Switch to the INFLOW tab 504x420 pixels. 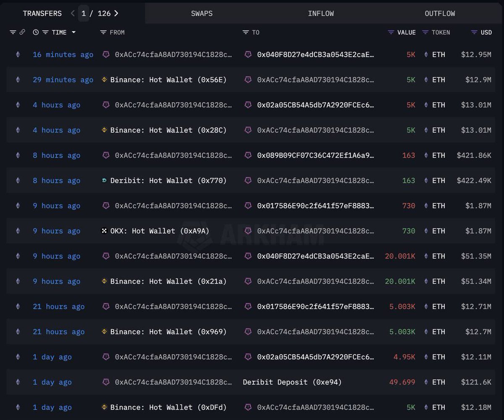pos(321,13)
